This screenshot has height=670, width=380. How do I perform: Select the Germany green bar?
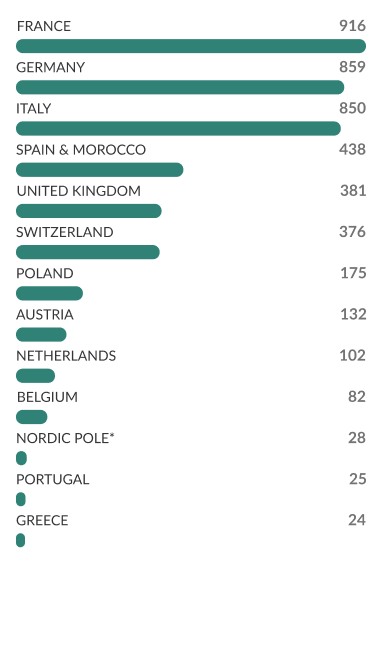pyautogui.click(x=180, y=87)
